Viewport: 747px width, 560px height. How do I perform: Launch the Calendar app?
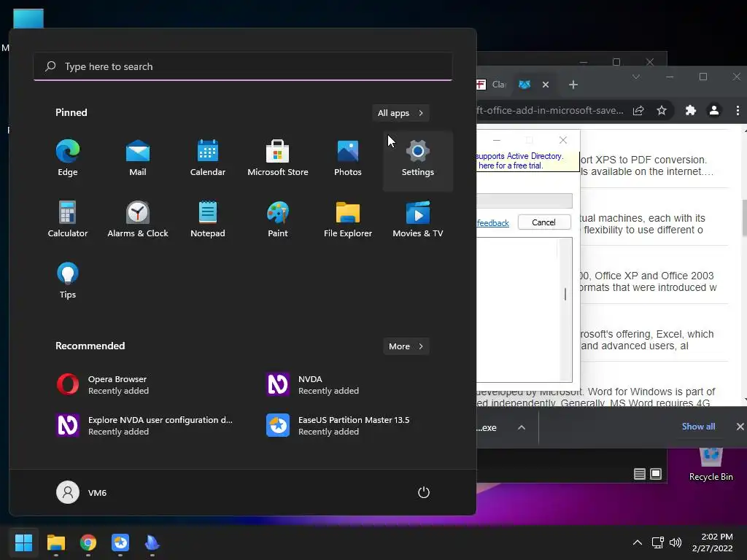pyautogui.click(x=208, y=159)
